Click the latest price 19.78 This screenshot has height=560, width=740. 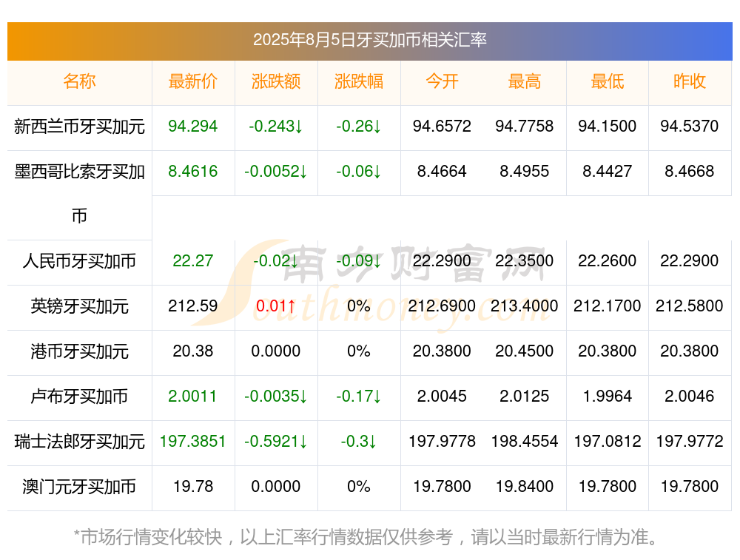(192, 487)
